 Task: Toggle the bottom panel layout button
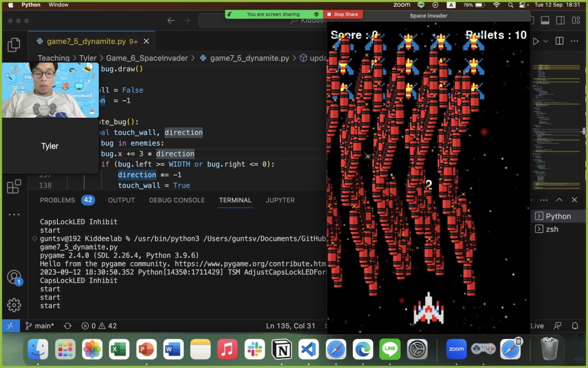[545, 21]
